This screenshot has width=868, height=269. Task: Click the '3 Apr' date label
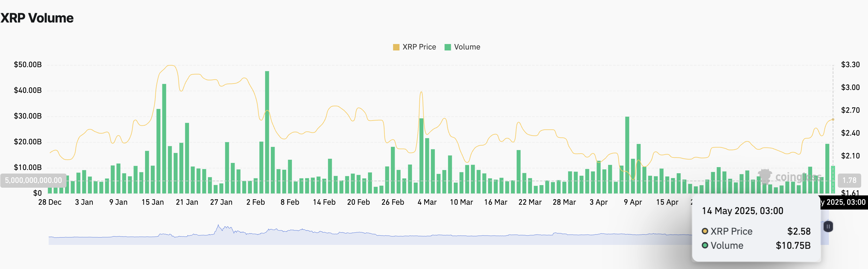598,202
